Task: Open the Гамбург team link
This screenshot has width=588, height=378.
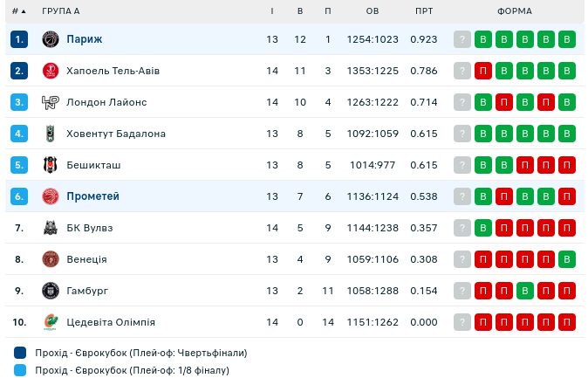Action: coord(87,291)
